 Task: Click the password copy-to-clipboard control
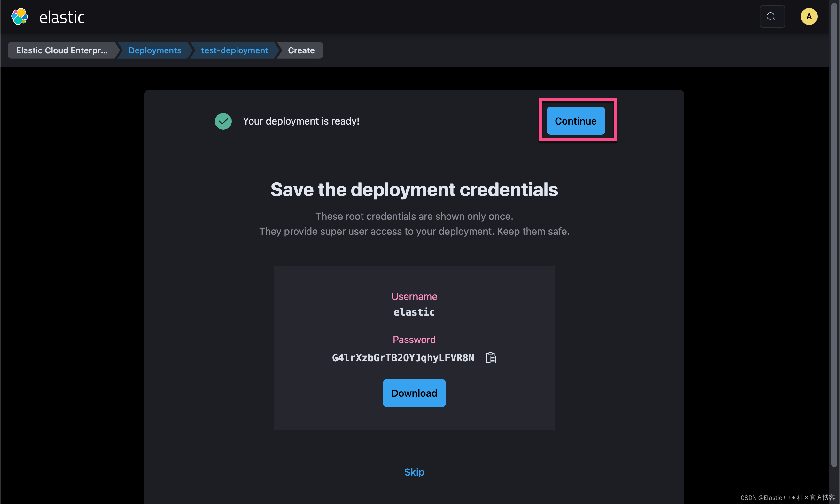(491, 357)
